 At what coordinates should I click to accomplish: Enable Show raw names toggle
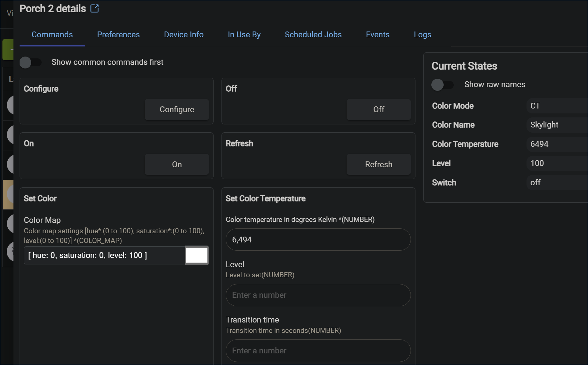442,85
